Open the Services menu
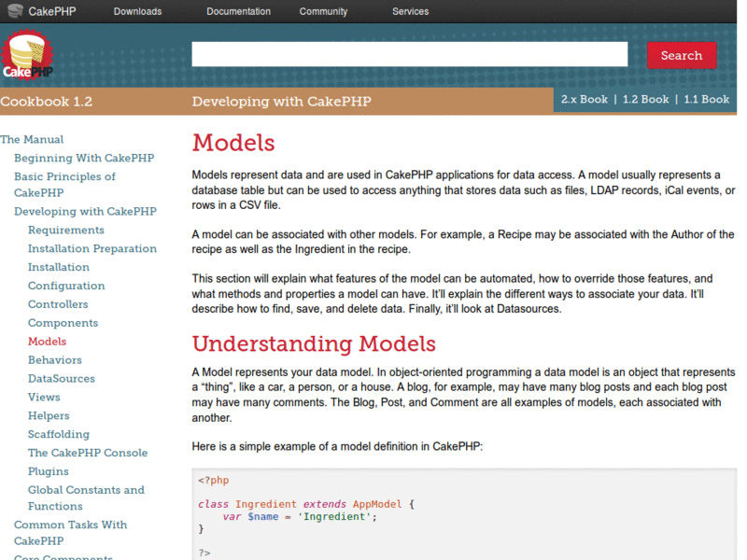 [x=410, y=11]
